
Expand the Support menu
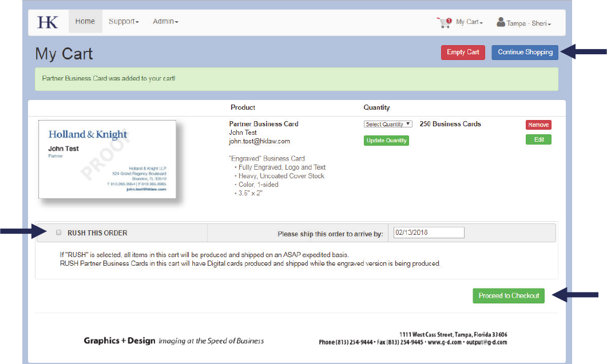tap(124, 21)
